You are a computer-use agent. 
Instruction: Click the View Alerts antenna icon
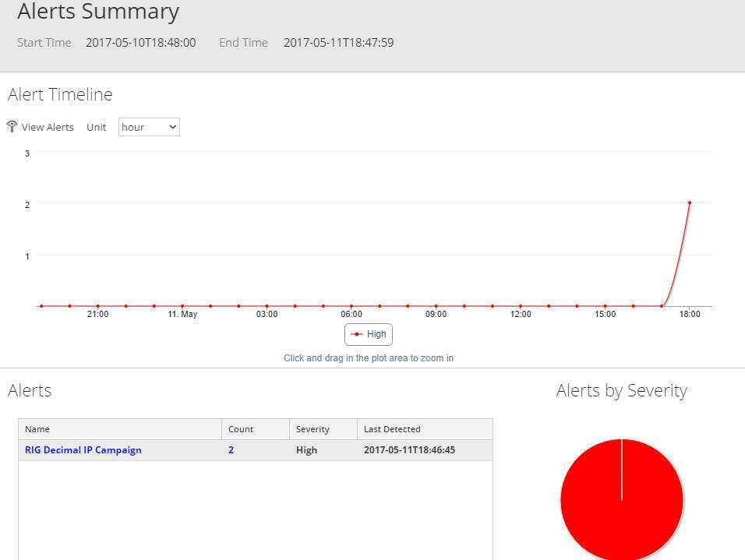pos(12,126)
